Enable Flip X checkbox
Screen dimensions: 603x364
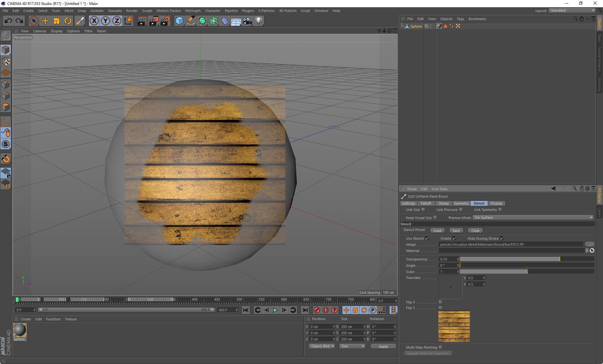(x=440, y=302)
